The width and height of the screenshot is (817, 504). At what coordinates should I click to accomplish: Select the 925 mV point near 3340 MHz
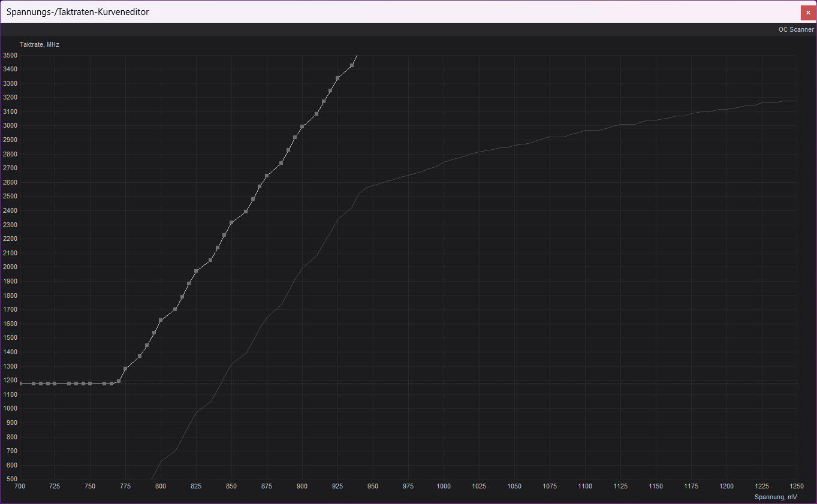tap(337, 78)
